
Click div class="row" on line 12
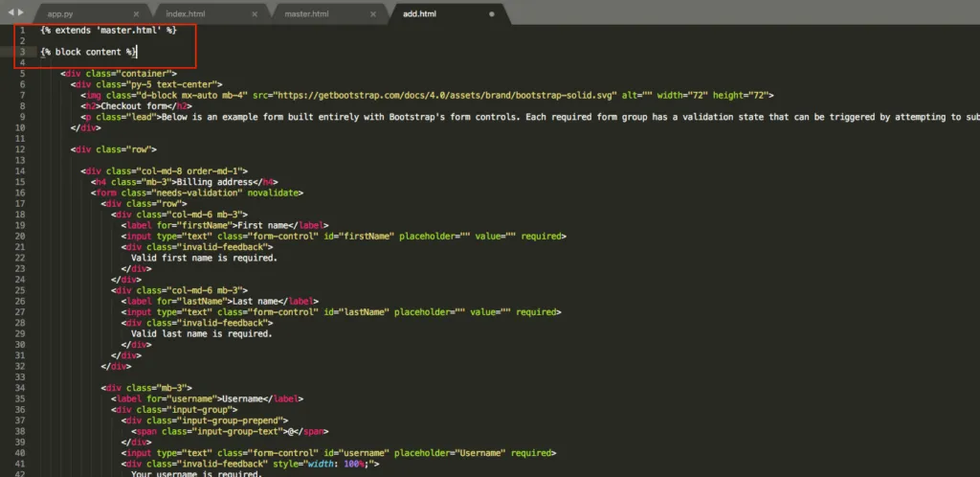pos(114,149)
